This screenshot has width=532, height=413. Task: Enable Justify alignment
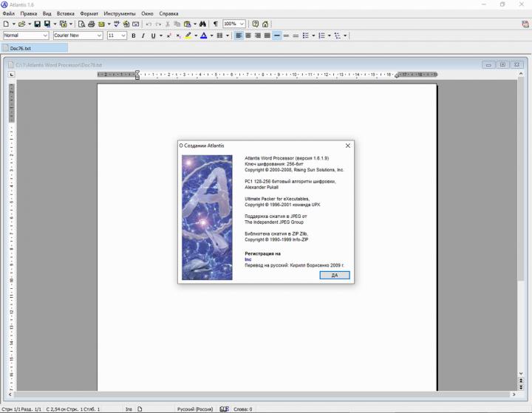[267, 35]
